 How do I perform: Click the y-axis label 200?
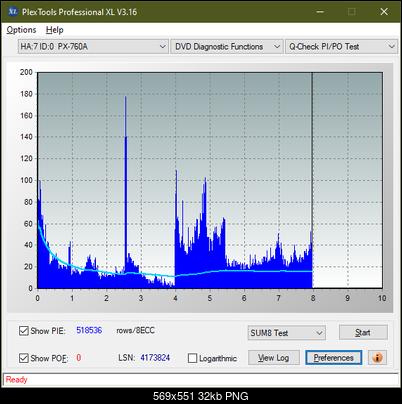[26, 72]
